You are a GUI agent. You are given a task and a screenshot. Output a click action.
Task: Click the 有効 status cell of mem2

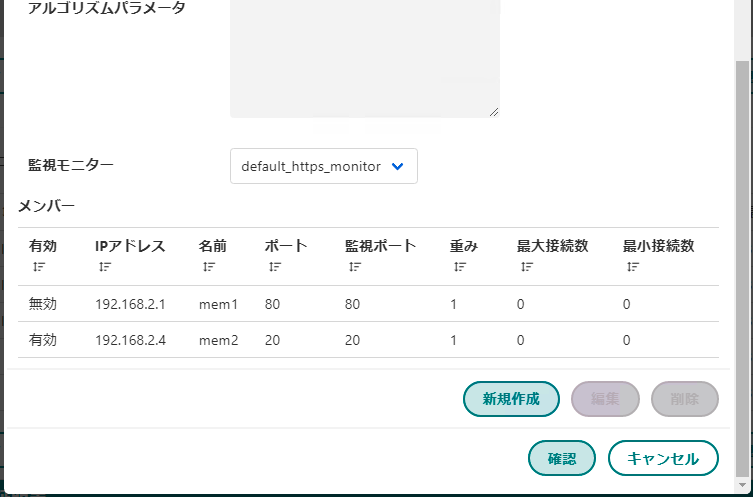(x=43, y=340)
